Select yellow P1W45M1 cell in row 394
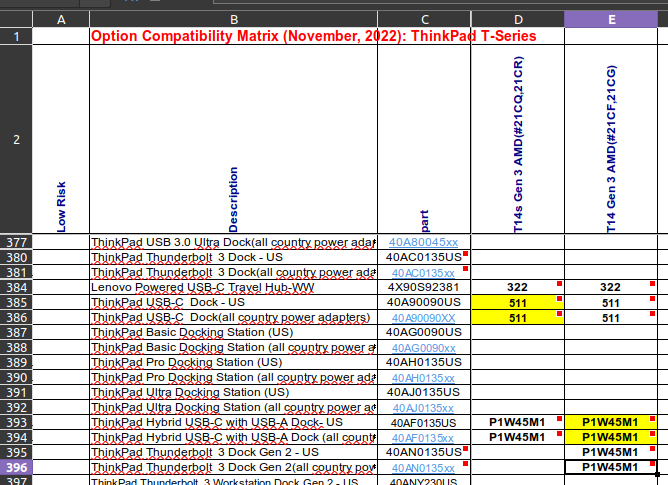668x485 pixels. click(x=611, y=437)
